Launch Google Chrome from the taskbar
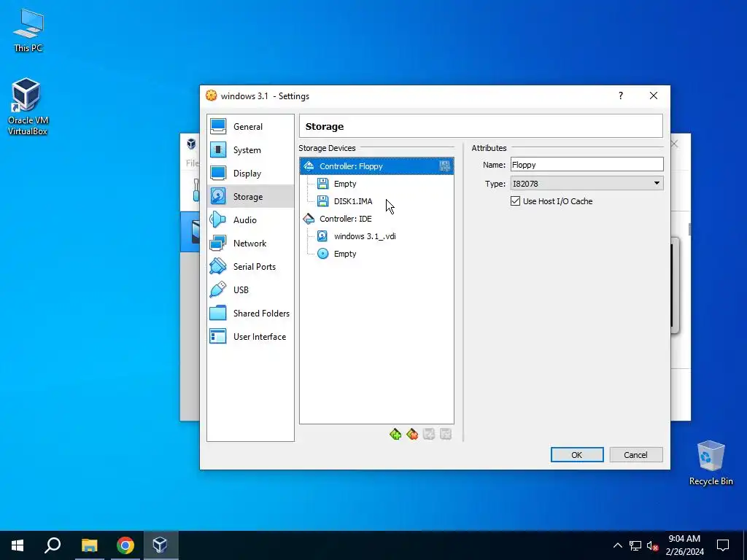This screenshot has width=747, height=560. point(125,545)
